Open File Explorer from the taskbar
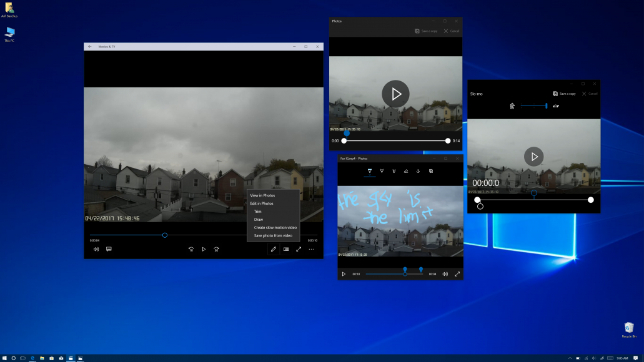The image size is (644, 362). 42,358
